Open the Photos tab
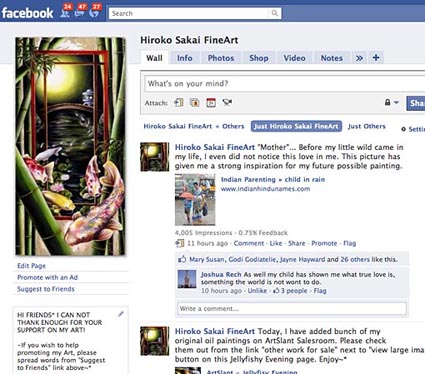The width and height of the screenshot is (425, 374). (x=221, y=58)
